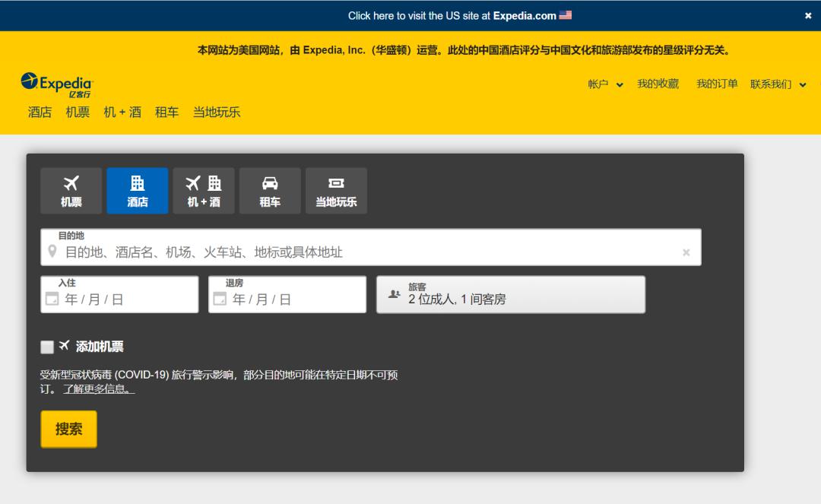Open 我的订单 link
Viewport: 821px width, 504px height.
pos(717,84)
